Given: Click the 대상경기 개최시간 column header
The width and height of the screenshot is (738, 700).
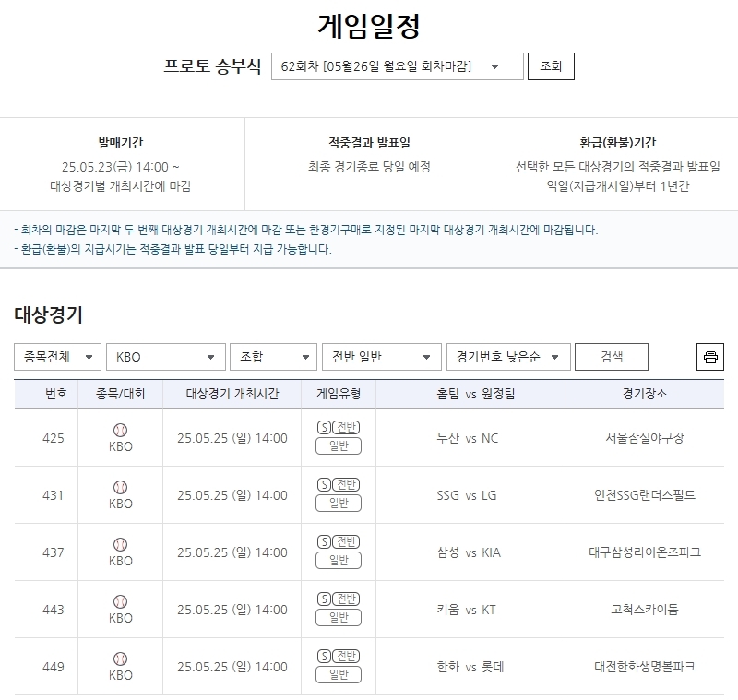Looking at the screenshot, I should [232, 394].
